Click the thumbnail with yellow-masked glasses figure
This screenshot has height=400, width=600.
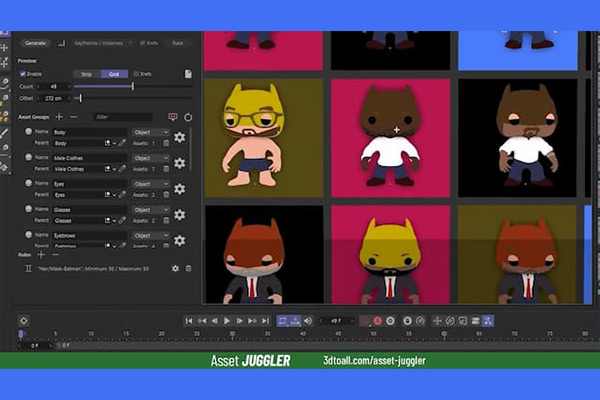pyautogui.click(x=264, y=138)
